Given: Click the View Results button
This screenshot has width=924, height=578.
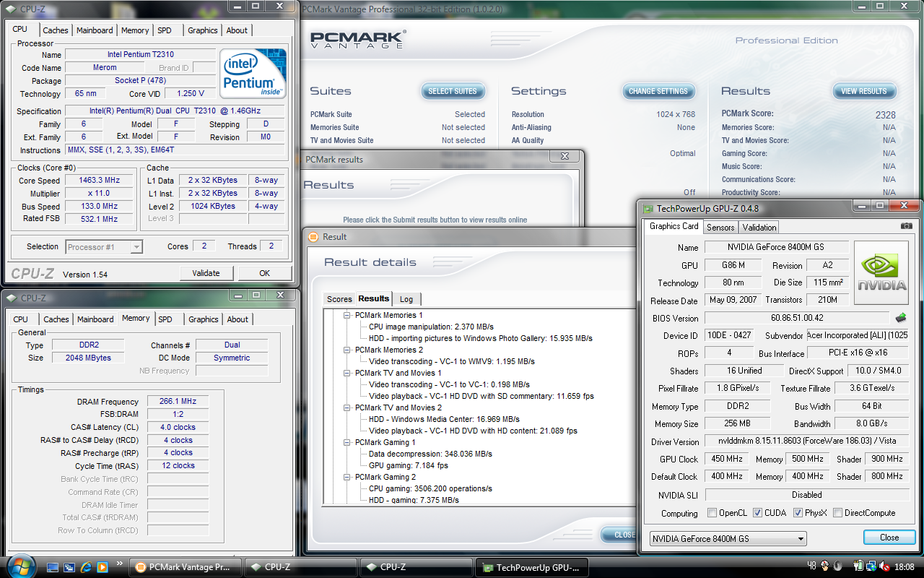Looking at the screenshot, I should [864, 91].
